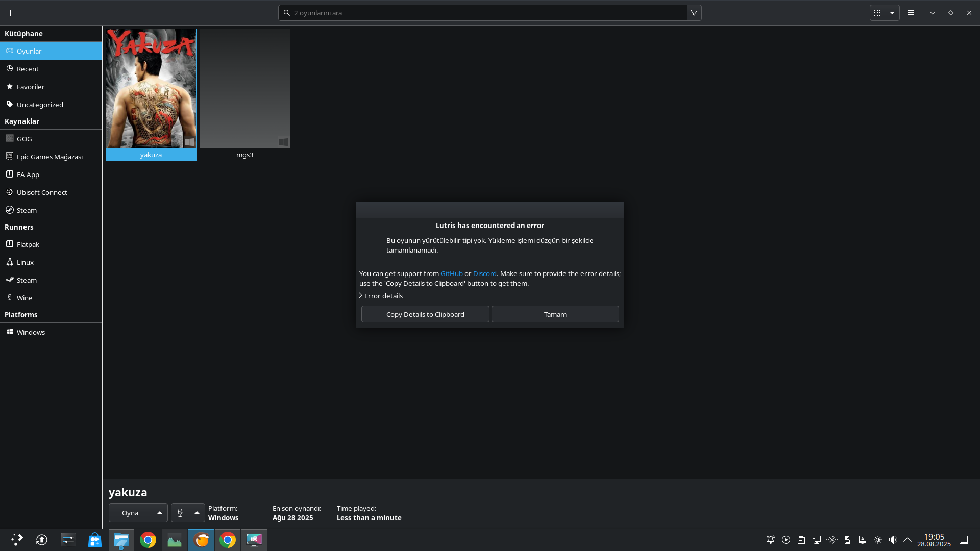This screenshot has height=551, width=980.
Task: Open the media player tray icon
Action: [x=786, y=540]
